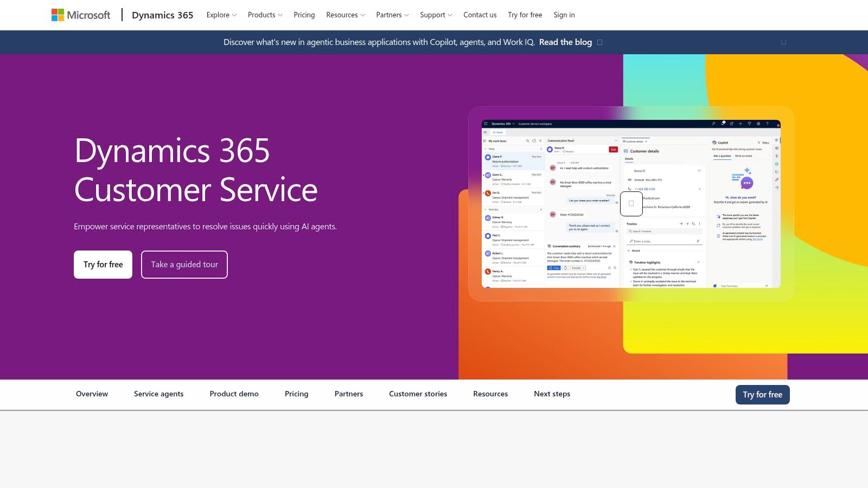Go to the Overview section tab
868x488 pixels.
(92, 394)
